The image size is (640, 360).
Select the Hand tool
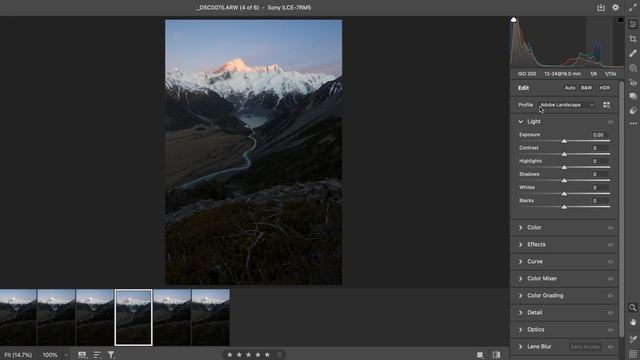point(633,322)
